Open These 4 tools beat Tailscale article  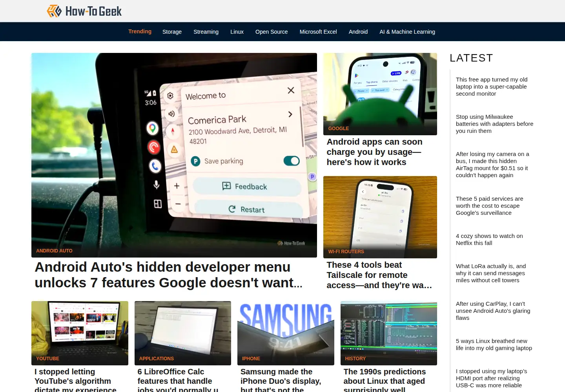pyautogui.click(x=379, y=275)
